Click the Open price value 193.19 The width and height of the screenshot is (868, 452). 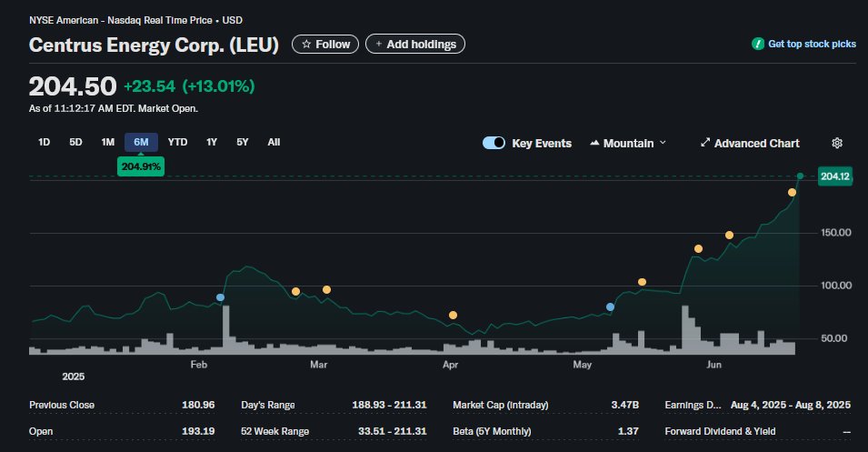pyautogui.click(x=198, y=431)
